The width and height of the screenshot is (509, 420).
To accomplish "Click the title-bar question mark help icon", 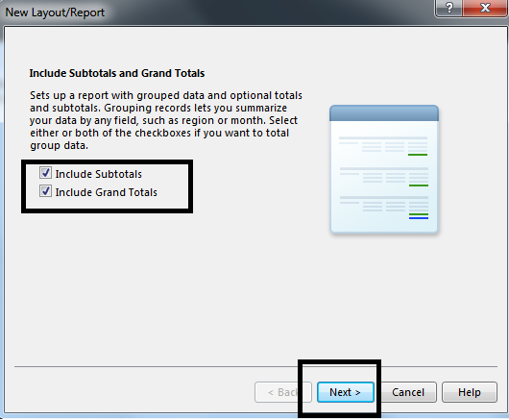I will tap(448, 8).
